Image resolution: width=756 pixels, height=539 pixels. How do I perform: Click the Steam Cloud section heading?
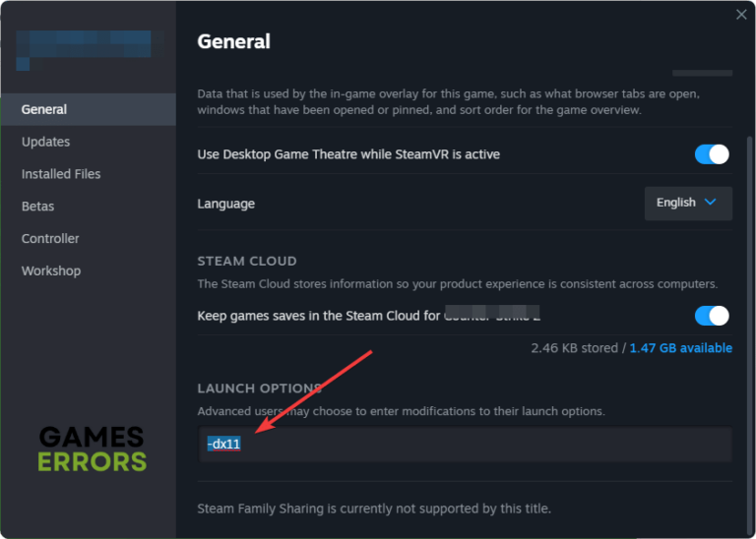point(246,262)
